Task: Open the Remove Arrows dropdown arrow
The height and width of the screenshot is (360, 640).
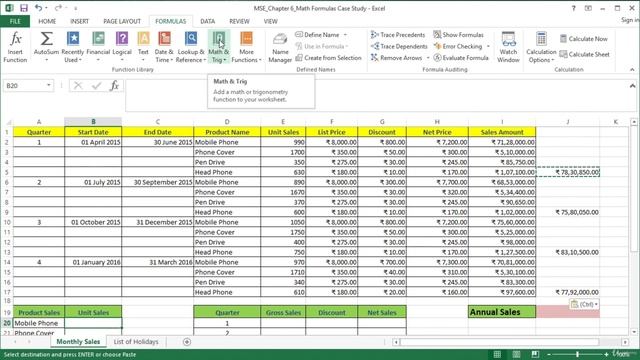Action: 428,58
